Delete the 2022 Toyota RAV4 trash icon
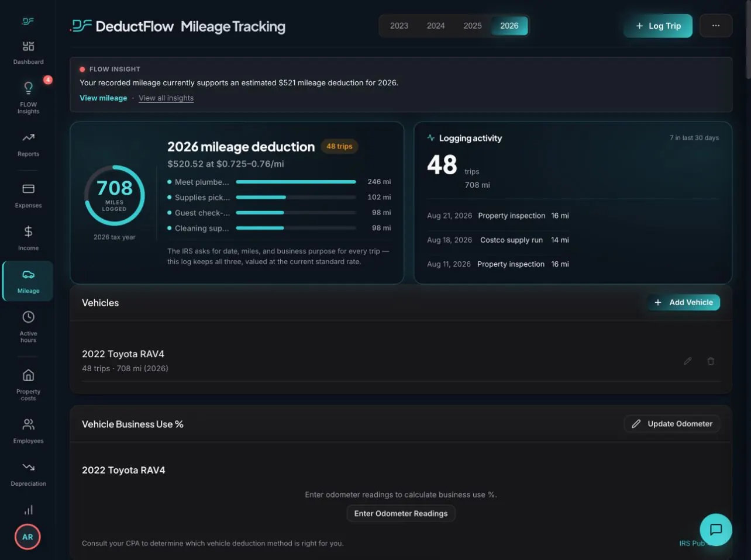Screen dimensions: 751x560 coord(711,361)
